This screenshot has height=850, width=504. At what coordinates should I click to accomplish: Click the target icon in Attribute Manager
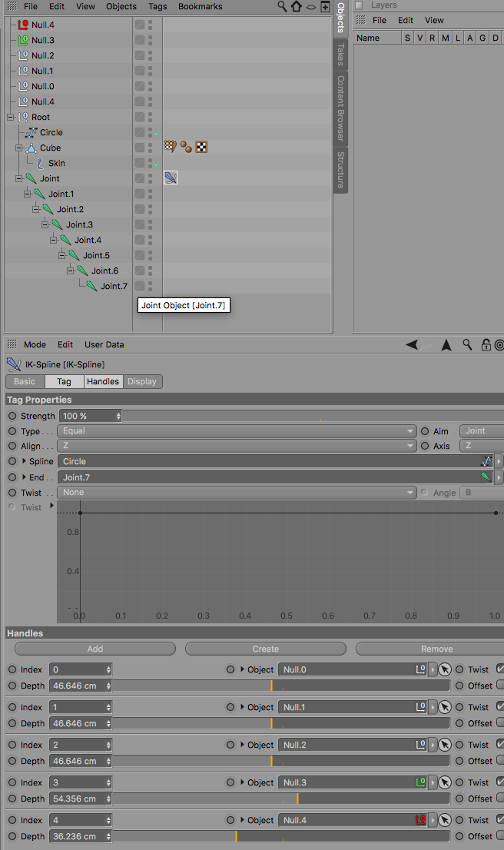pos(499,345)
